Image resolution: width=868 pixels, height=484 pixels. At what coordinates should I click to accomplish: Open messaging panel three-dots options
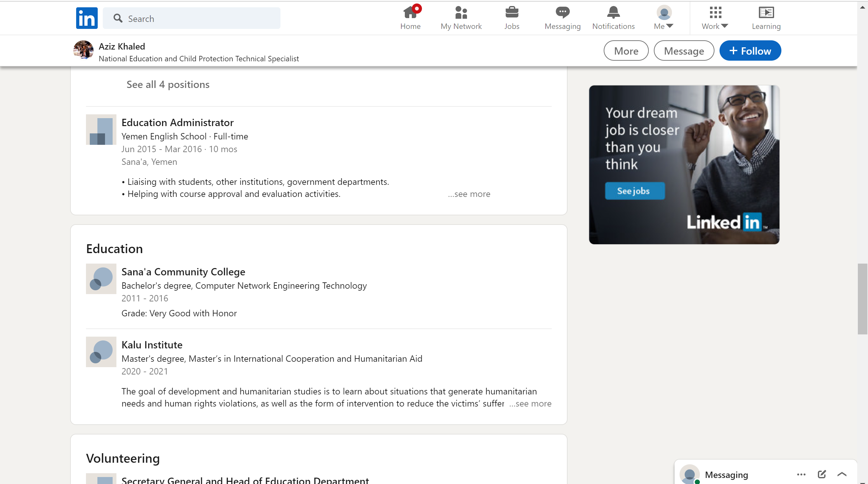click(x=801, y=474)
